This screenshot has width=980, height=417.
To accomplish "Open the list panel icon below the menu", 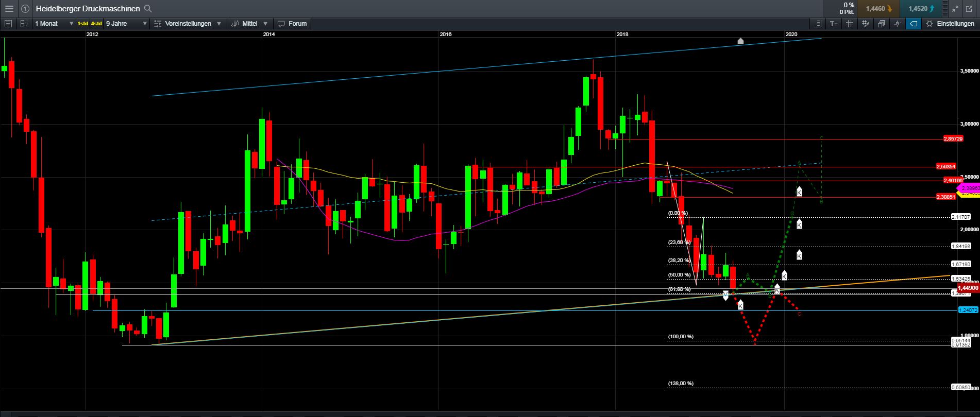I will 8,24.
